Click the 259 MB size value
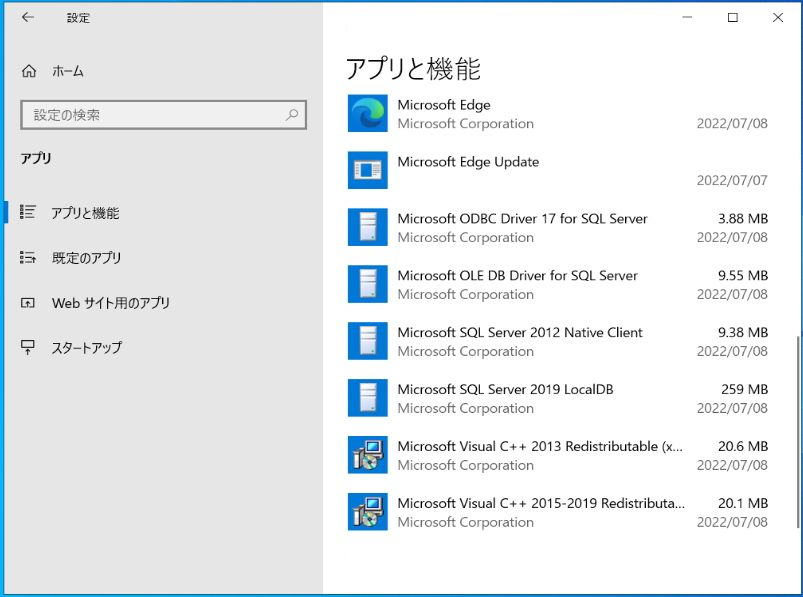The image size is (803, 597). point(745,389)
